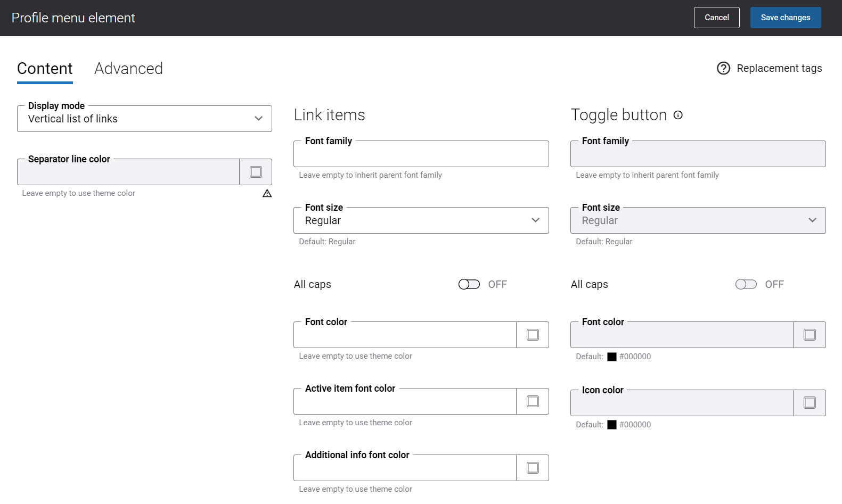Open Icon color picker

click(810, 403)
